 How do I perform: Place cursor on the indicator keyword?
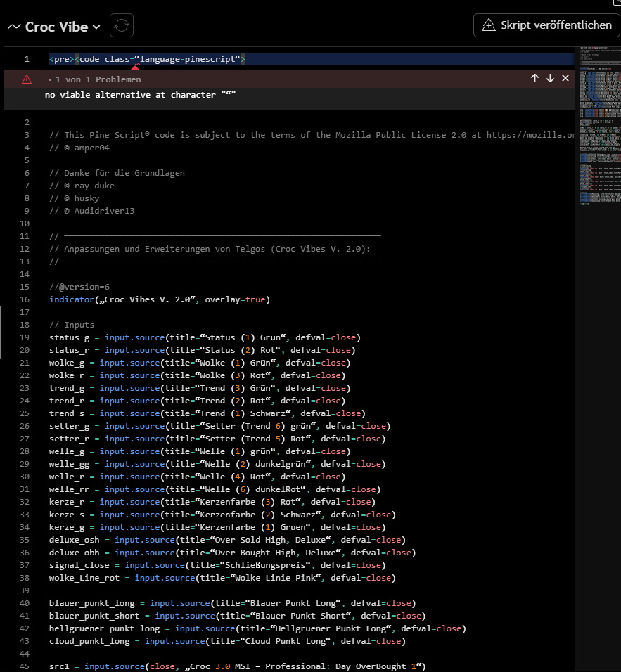72,299
